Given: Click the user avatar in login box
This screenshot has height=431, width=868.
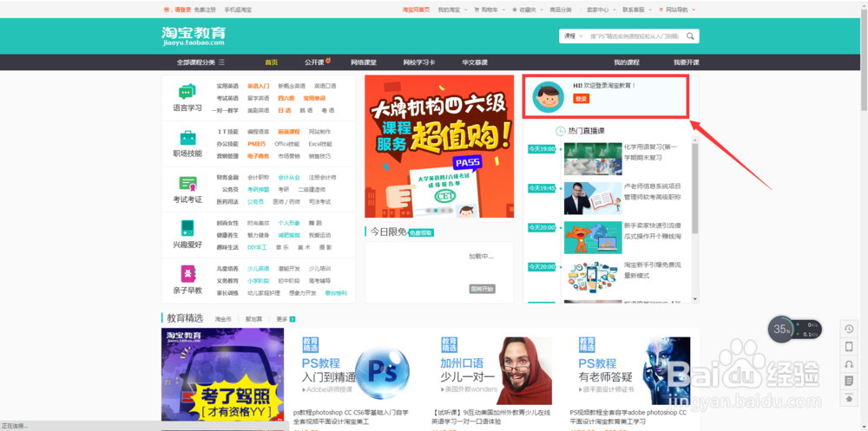Looking at the screenshot, I should pos(548,97).
